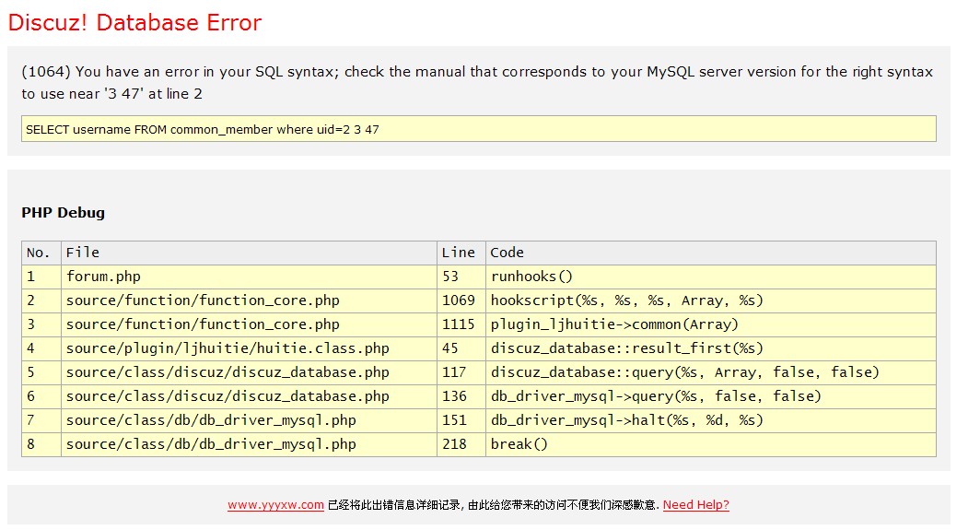This screenshot has height=530, width=980.
Task: Select line number 1069 cell
Action: pyautogui.click(x=461, y=300)
